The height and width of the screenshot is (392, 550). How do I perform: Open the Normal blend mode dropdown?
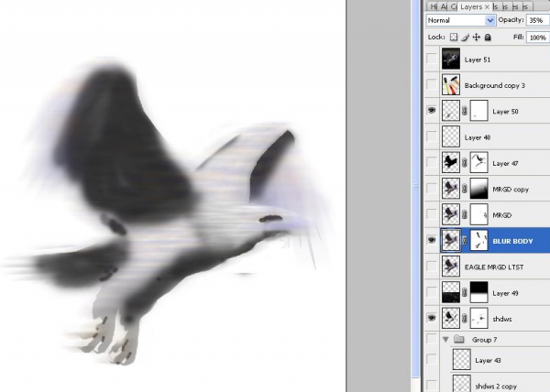[x=461, y=20]
